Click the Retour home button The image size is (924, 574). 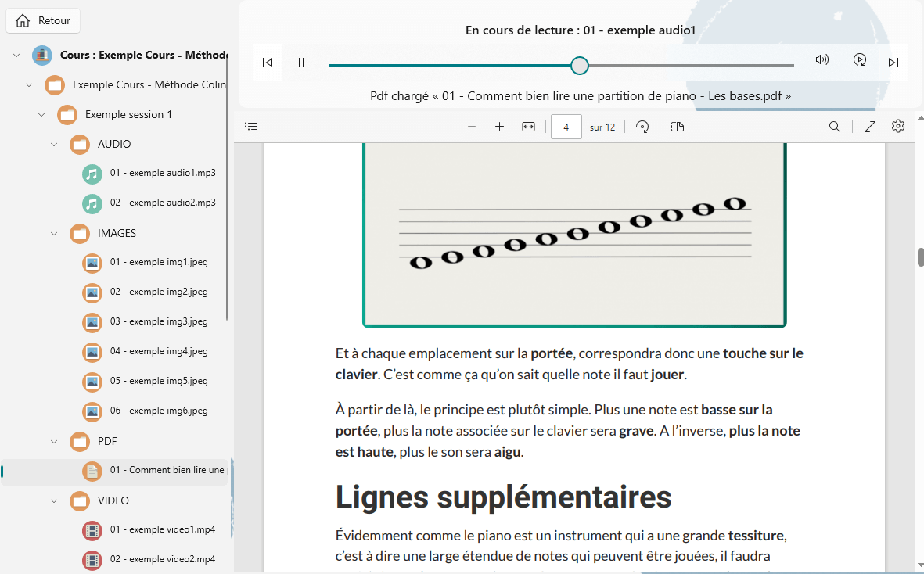point(42,20)
